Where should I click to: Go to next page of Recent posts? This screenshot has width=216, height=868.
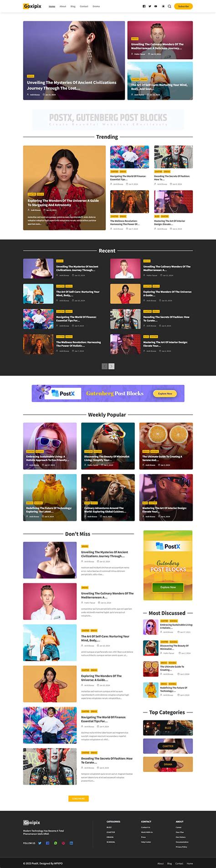click(112, 366)
